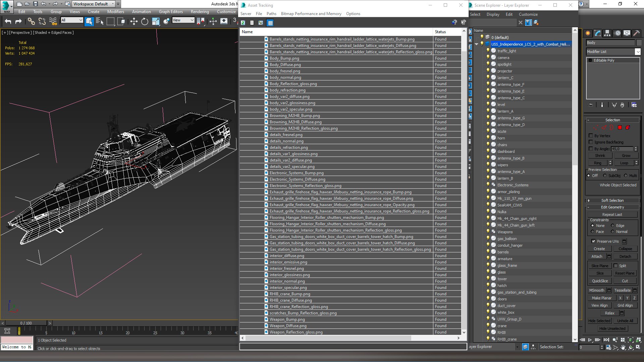Open the Graph Editors menu
This screenshot has width=644, height=362.
click(171, 12)
